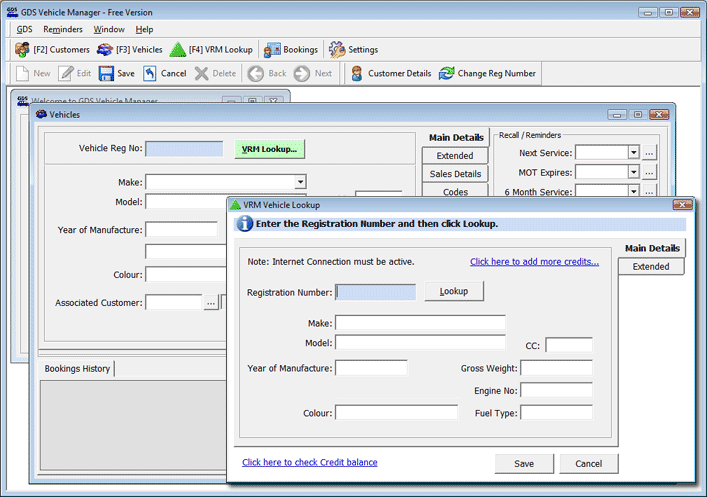This screenshot has height=497, width=707.
Task: Click the ellipsis button next to MOT Expires
Action: pyautogui.click(x=649, y=172)
